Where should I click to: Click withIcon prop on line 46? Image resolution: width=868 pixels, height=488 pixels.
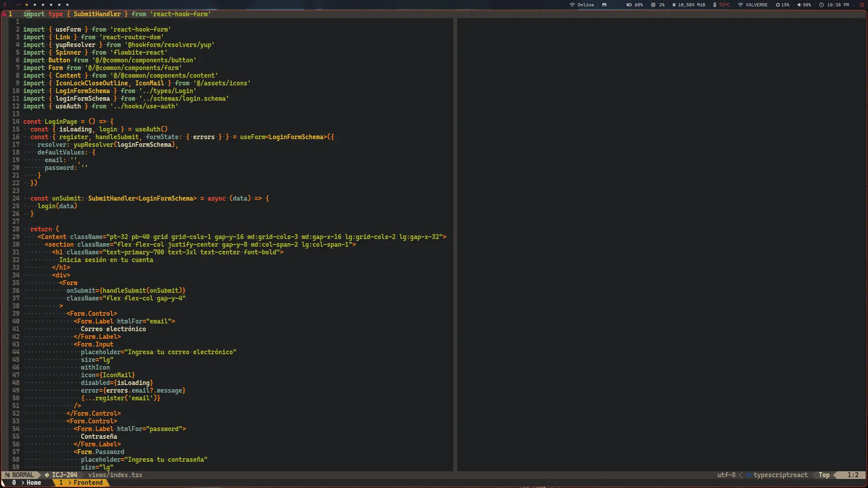[x=95, y=367]
